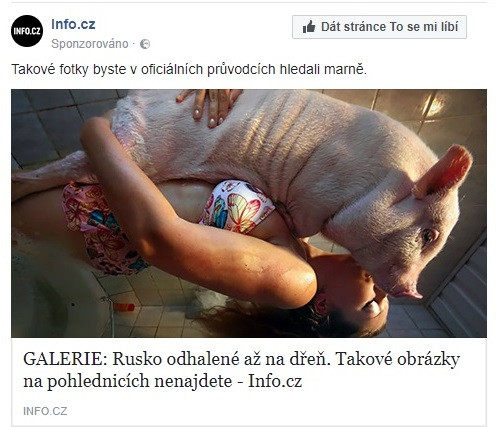
Task: Click the thumbs-up icon on like button
Action: [x=309, y=27]
